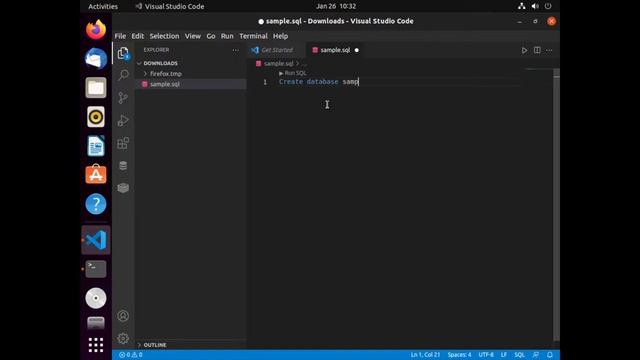Viewport: 640px width, 360px height.
Task: Change language mode SQL in status bar
Action: click(519, 355)
